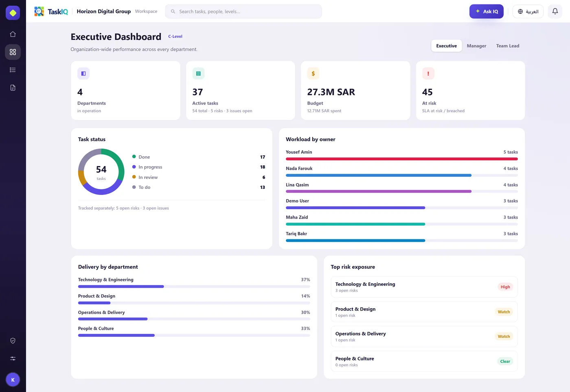Image resolution: width=570 pixels, height=392 pixels.
Task: Click Technology & Engineering delivery progress bar
Action: coord(194,287)
